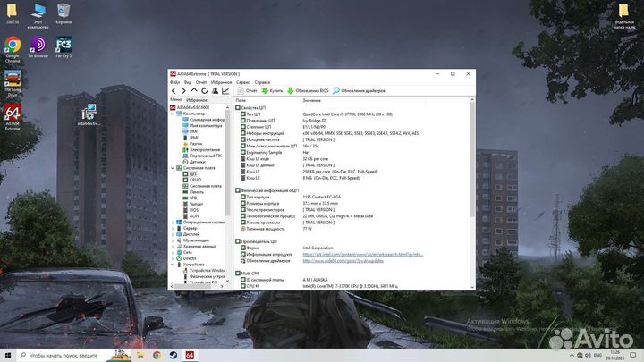Select AIDA64 v6.92.6600 root tree item
The width and height of the screenshot is (644, 362).
click(190, 107)
